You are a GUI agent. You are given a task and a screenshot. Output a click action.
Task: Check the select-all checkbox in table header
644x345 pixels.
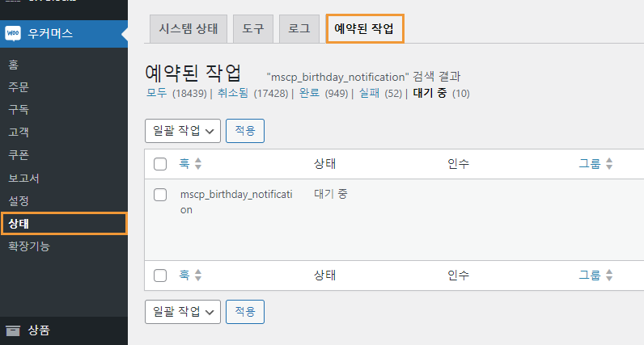click(160, 164)
